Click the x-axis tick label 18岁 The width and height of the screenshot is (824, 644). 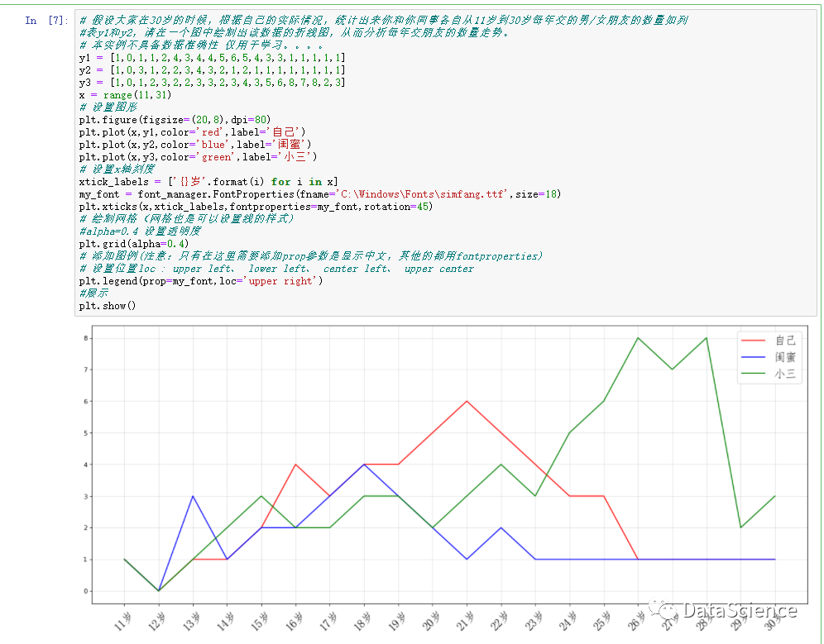pyautogui.click(x=362, y=621)
